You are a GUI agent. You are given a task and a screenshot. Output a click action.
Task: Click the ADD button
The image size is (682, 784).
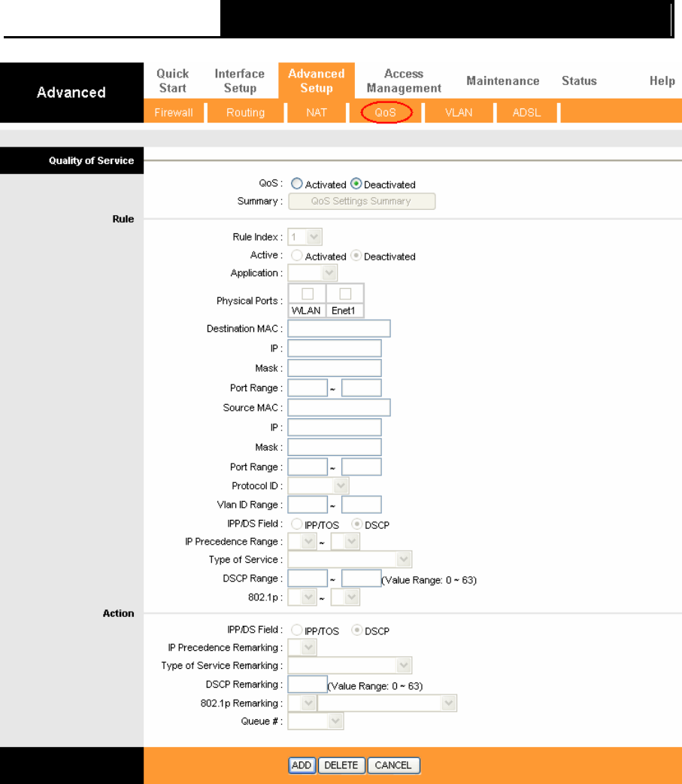click(x=302, y=765)
